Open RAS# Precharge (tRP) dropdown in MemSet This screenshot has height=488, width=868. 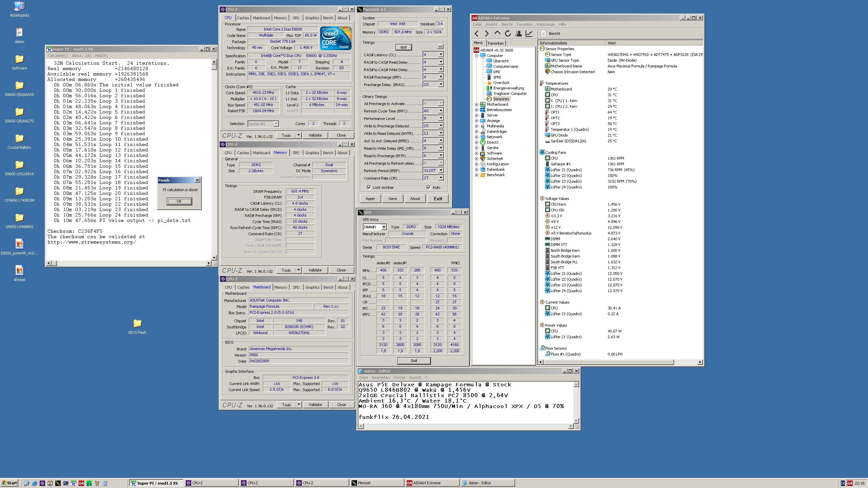(x=441, y=77)
